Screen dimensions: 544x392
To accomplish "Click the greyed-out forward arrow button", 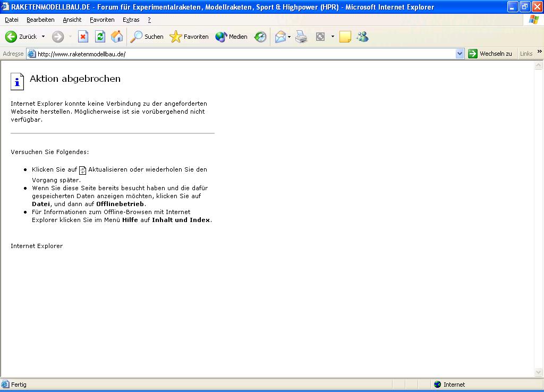I will [x=58, y=37].
